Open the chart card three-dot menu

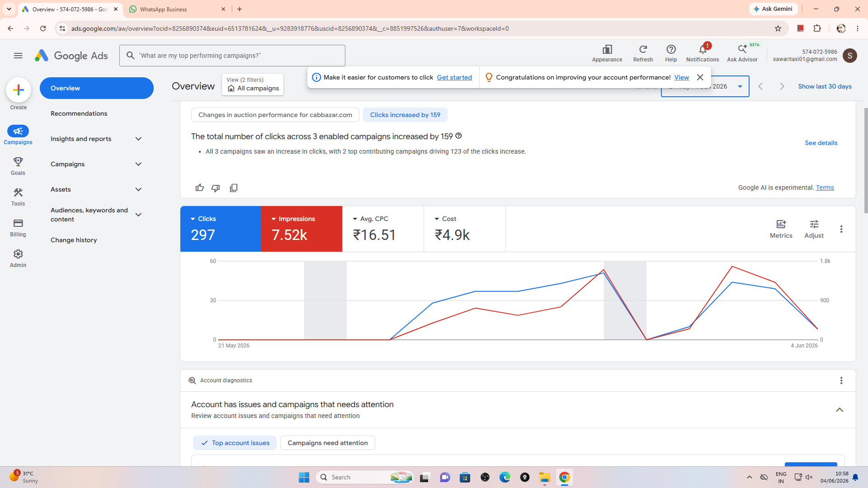841,229
